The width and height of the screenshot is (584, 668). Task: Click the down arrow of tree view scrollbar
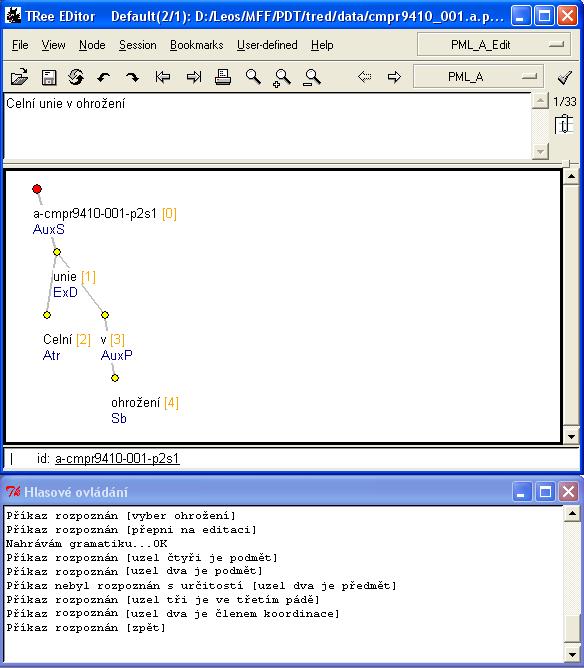coord(571,437)
